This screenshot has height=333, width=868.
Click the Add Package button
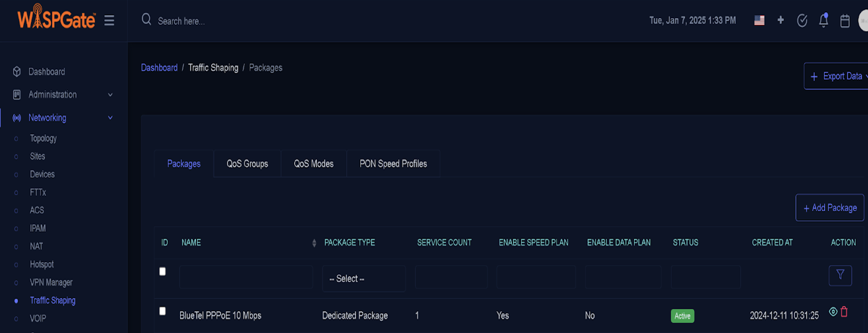pos(829,208)
